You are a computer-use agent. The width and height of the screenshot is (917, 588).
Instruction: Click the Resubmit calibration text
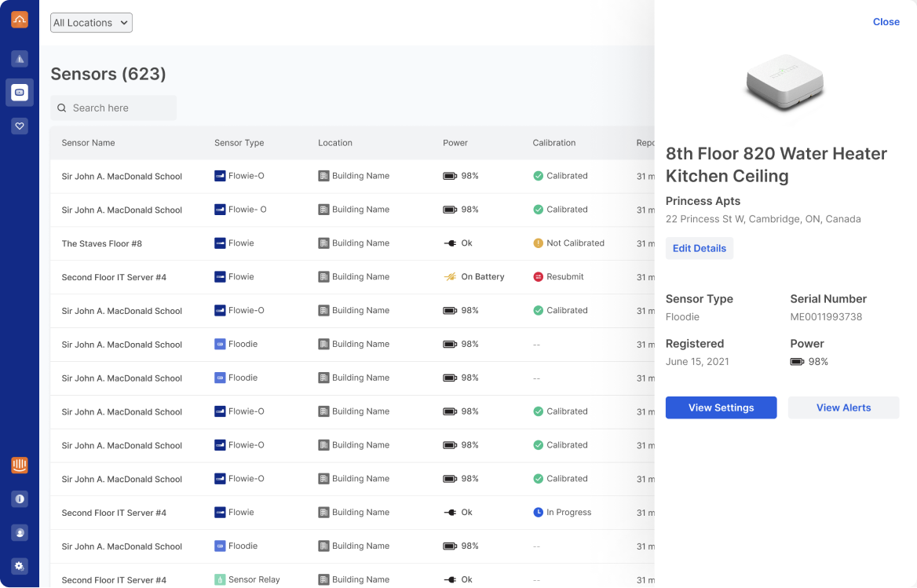[565, 277]
